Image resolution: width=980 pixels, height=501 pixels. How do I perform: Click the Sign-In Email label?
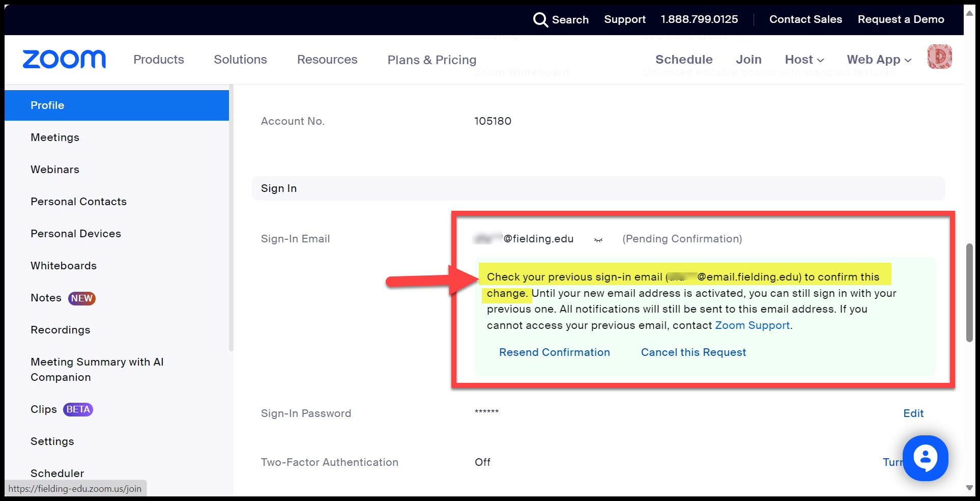pyautogui.click(x=295, y=239)
